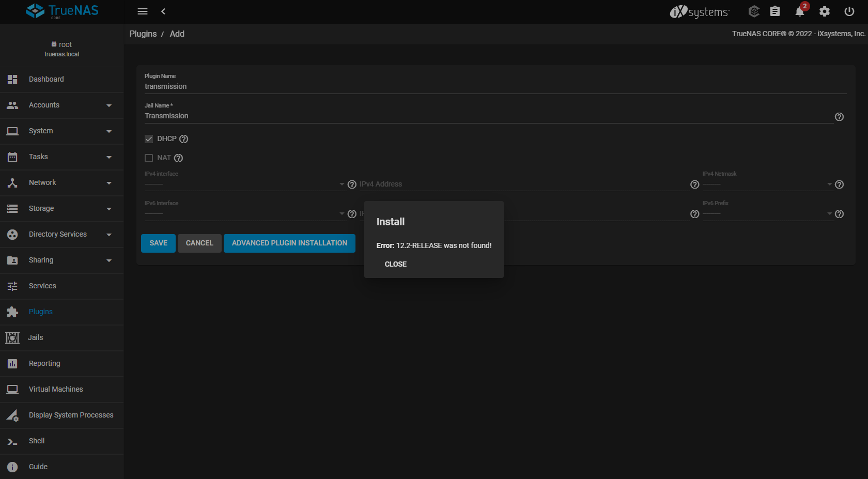Collapse sidebar with back chevron icon

point(163,11)
